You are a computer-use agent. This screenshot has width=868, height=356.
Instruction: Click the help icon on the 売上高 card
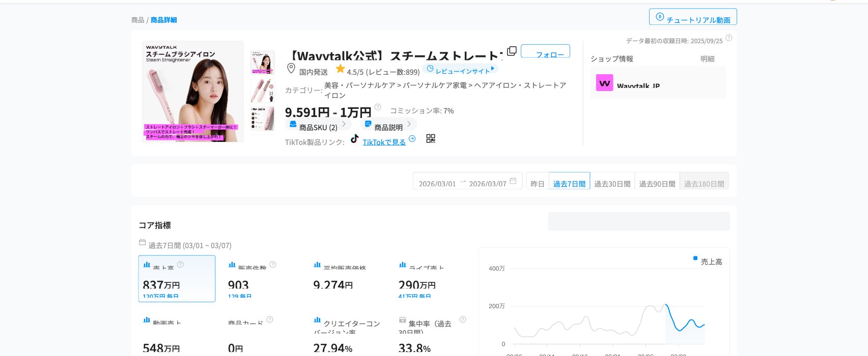tap(180, 264)
